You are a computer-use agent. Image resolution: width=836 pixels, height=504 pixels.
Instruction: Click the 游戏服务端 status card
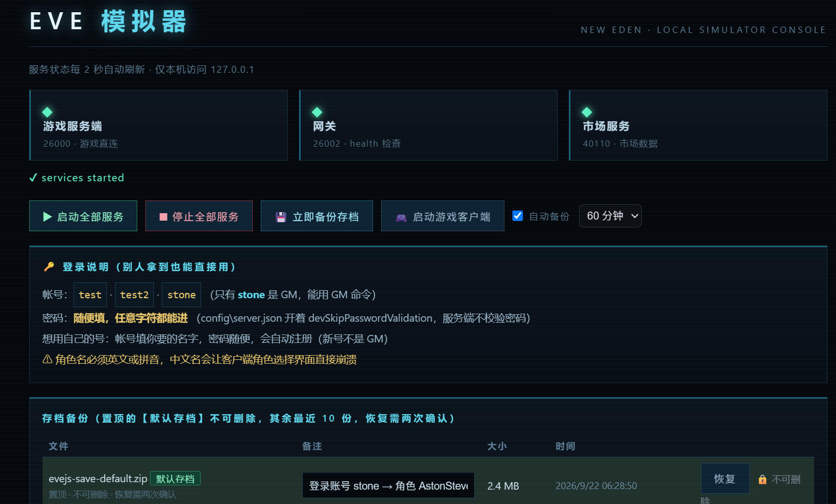pyautogui.click(x=159, y=125)
